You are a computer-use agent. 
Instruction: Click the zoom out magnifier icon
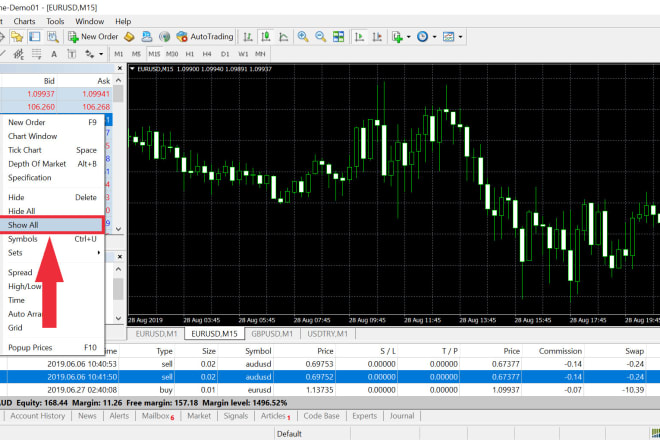point(322,36)
